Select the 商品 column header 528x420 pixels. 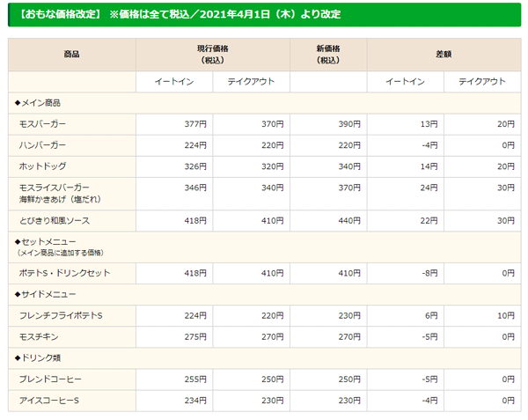point(72,55)
